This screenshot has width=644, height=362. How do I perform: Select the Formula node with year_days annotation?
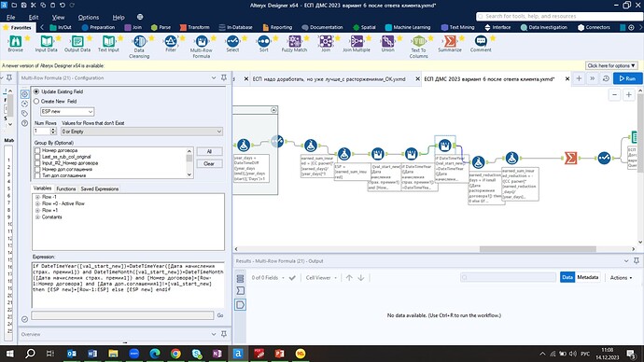pyautogui.click(x=244, y=145)
